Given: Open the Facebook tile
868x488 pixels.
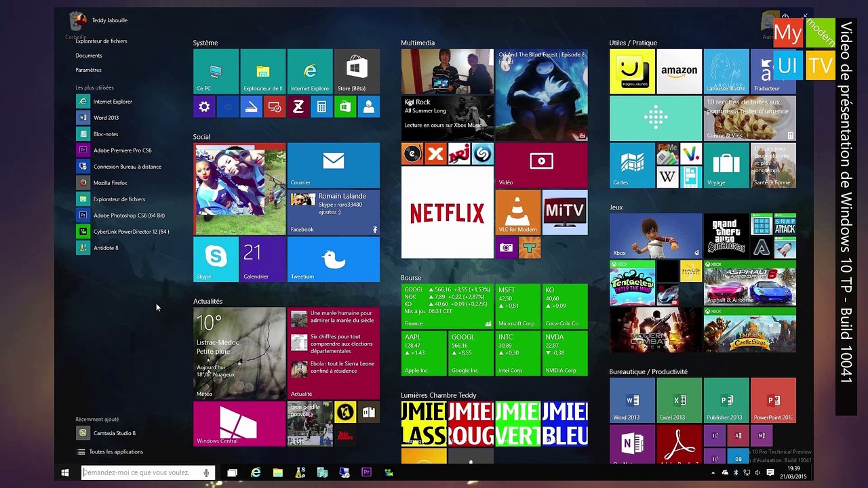Looking at the screenshot, I should 334,212.
